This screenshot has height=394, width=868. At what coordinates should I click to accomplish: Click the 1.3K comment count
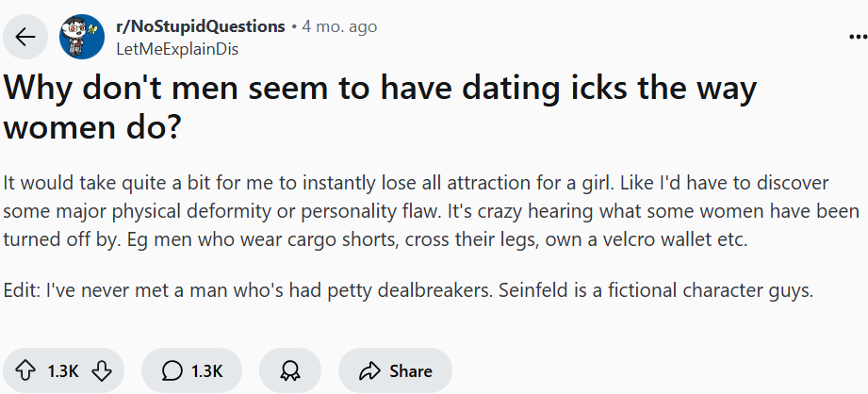206,370
